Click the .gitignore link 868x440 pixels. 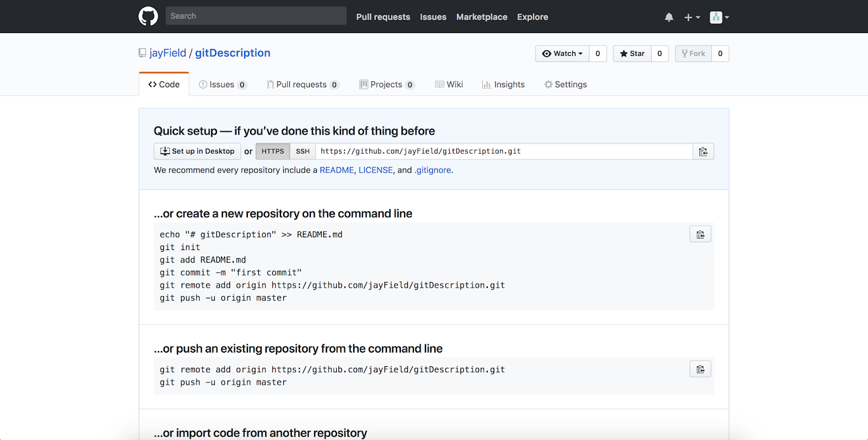(433, 170)
